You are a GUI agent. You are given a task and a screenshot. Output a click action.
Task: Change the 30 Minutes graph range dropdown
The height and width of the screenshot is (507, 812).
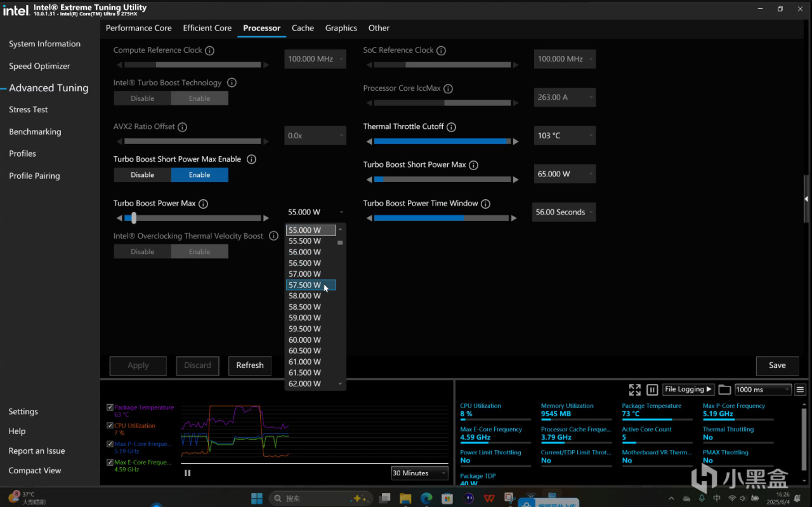[x=419, y=473]
